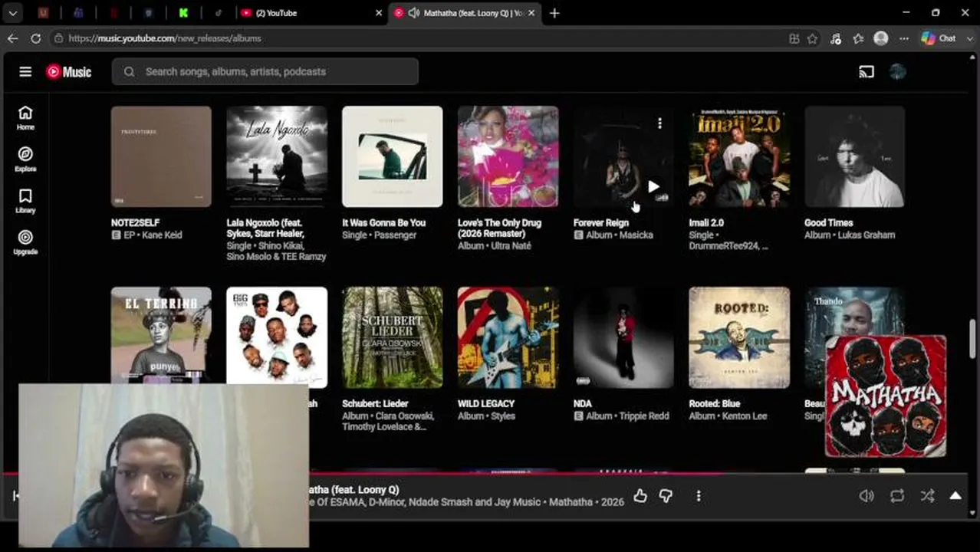The width and height of the screenshot is (980, 552).
Task: Open Explore in the sidebar
Action: 25,159
